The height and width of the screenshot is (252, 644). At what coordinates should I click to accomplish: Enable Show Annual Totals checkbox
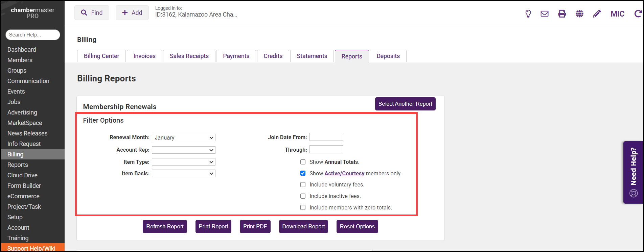(303, 162)
